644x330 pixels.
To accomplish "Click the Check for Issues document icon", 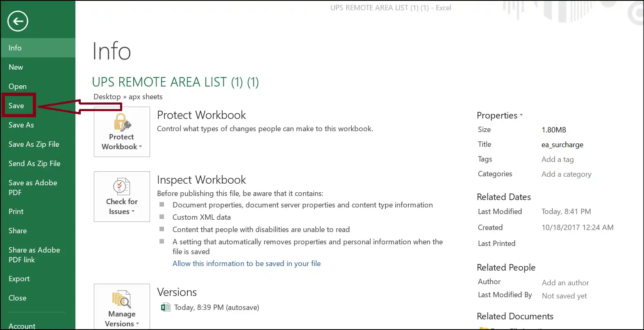I will (122, 187).
